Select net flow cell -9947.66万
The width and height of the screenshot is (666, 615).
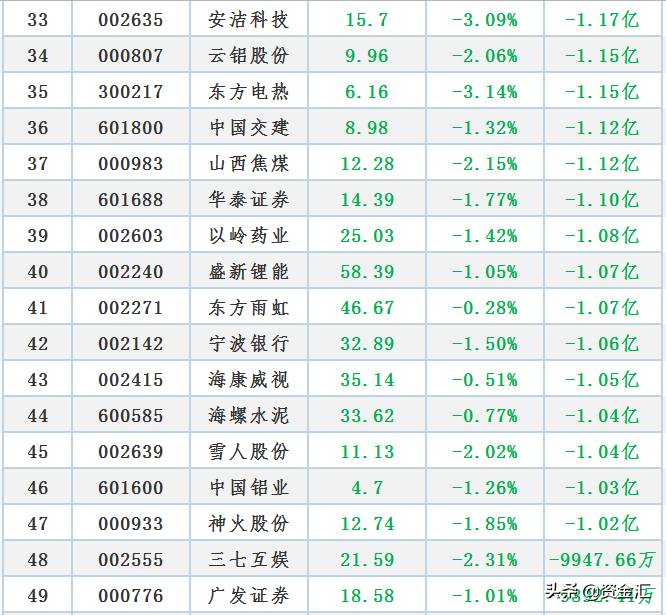[602, 560]
